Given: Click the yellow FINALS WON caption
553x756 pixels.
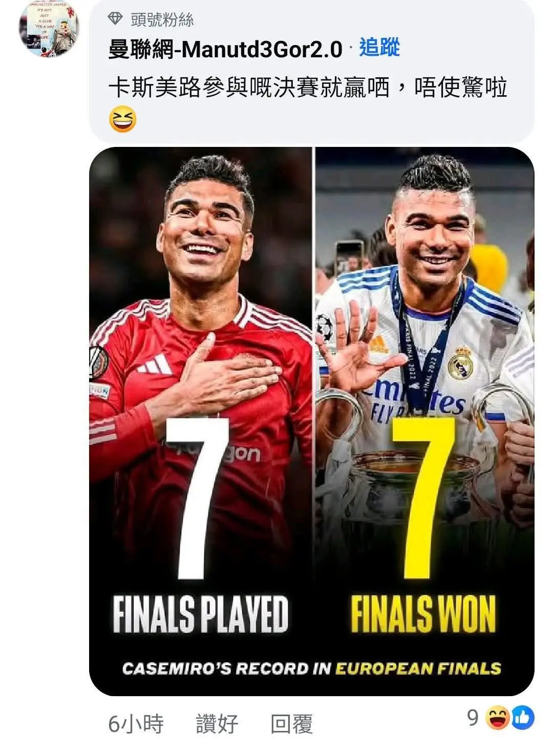Looking at the screenshot, I should click(x=423, y=614).
